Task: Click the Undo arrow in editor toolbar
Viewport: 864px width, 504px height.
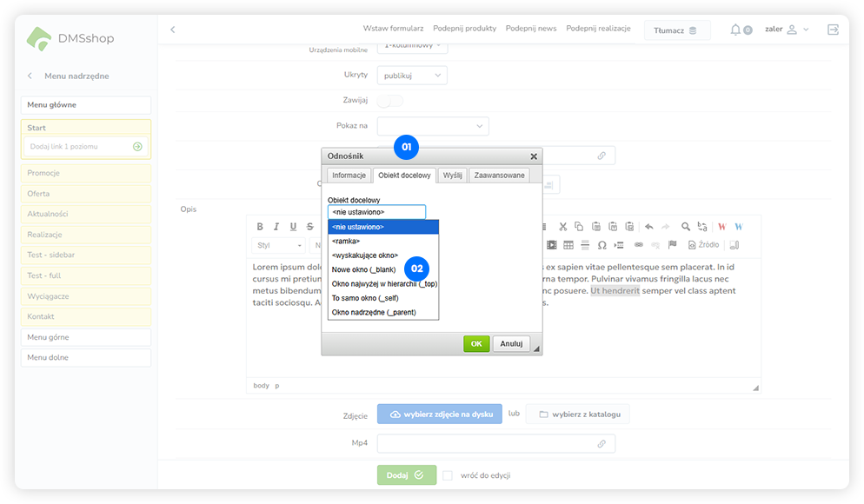Action: click(x=648, y=227)
